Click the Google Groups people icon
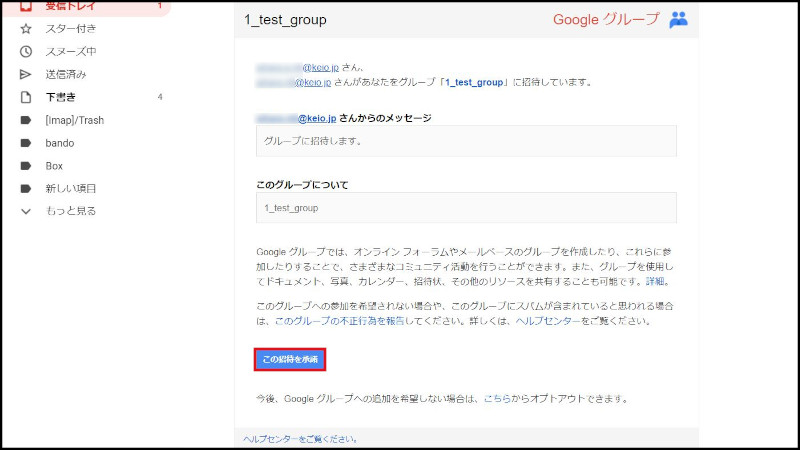Screen dimensions: 800x450 point(679,19)
